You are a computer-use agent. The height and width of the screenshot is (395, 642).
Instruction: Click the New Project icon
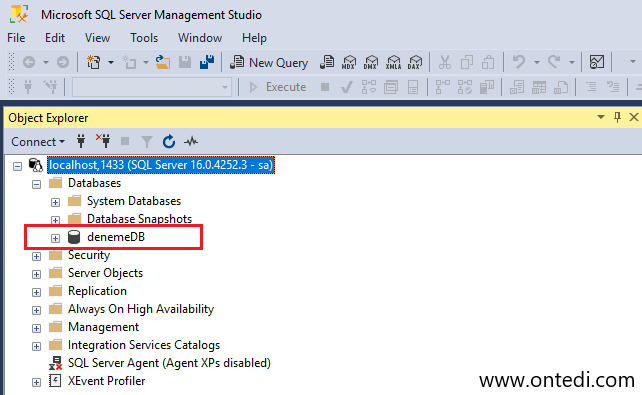pos(93,62)
